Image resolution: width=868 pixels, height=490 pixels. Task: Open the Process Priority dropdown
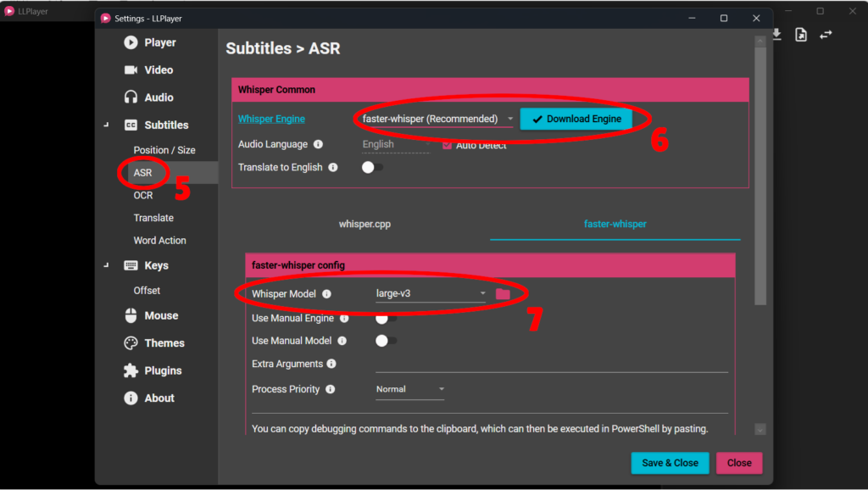click(x=410, y=389)
